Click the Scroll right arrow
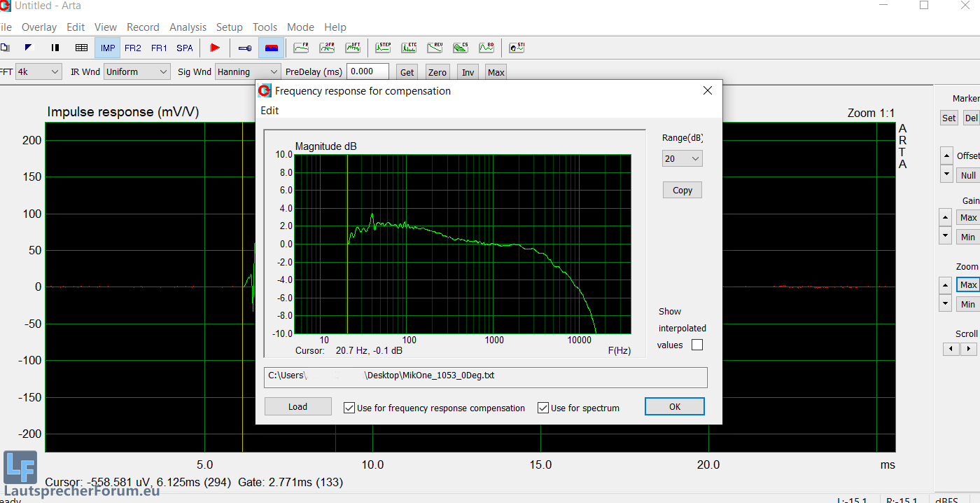This screenshot has width=980, height=503. pyautogui.click(x=969, y=349)
